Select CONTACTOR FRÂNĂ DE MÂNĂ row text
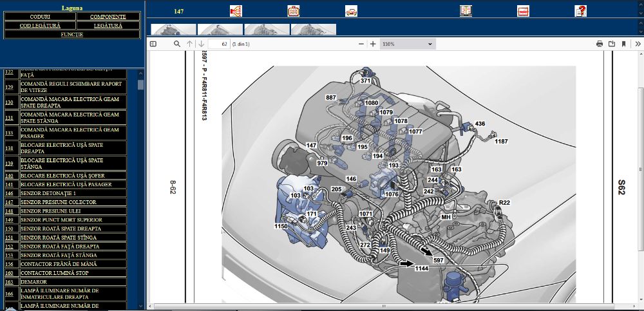The height and width of the screenshot is (311, 644). (59, 264)
